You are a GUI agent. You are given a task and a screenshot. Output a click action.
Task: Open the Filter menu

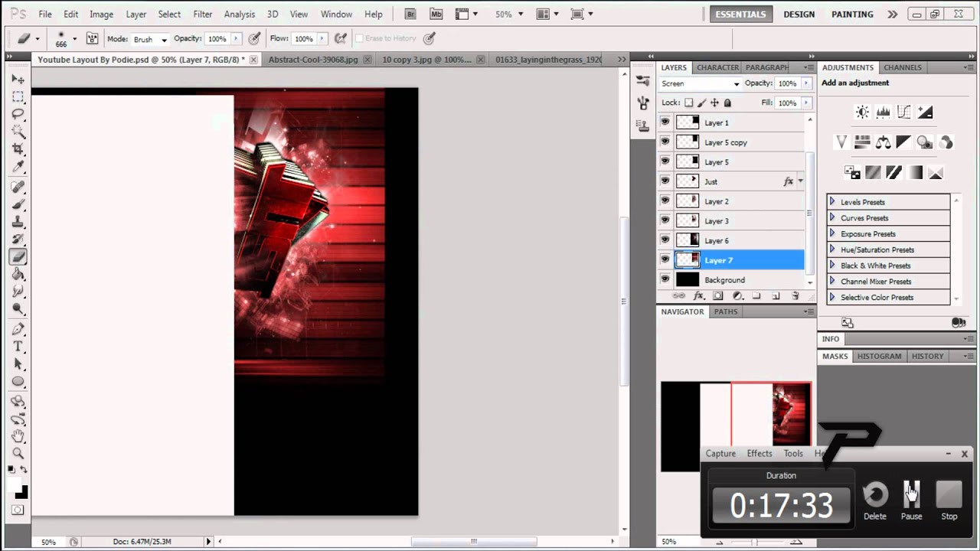pos(203,15)
